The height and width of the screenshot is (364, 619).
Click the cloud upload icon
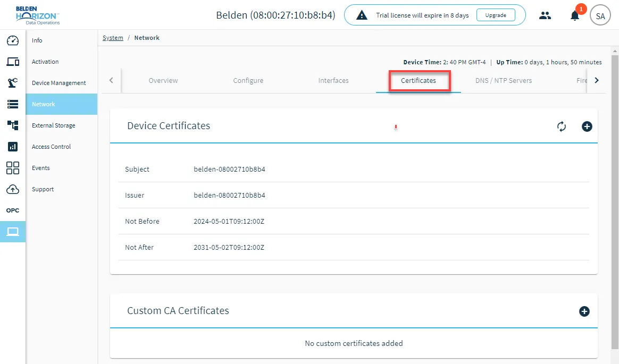click(13, 189)
